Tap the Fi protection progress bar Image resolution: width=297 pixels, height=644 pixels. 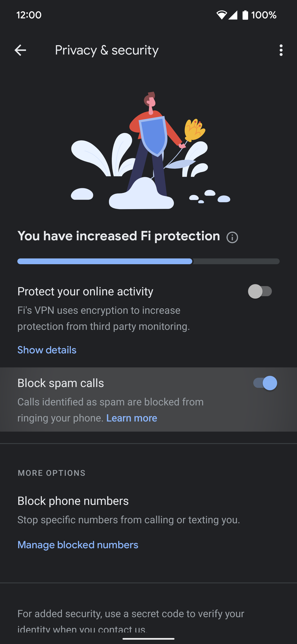(148, 261)
